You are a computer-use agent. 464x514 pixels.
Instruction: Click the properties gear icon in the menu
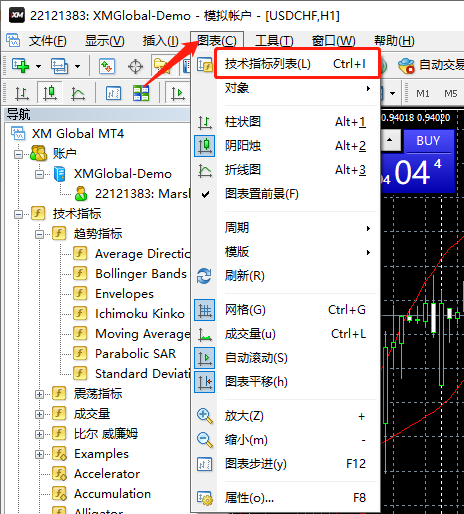[x=205, y=498]
